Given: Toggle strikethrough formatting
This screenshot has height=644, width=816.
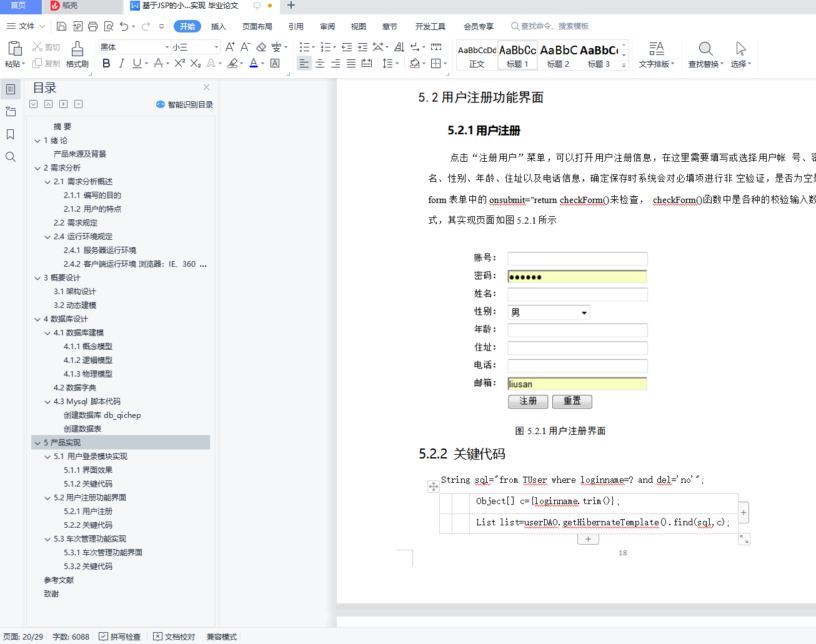Looking at the screenshot, I should point(158,63).
